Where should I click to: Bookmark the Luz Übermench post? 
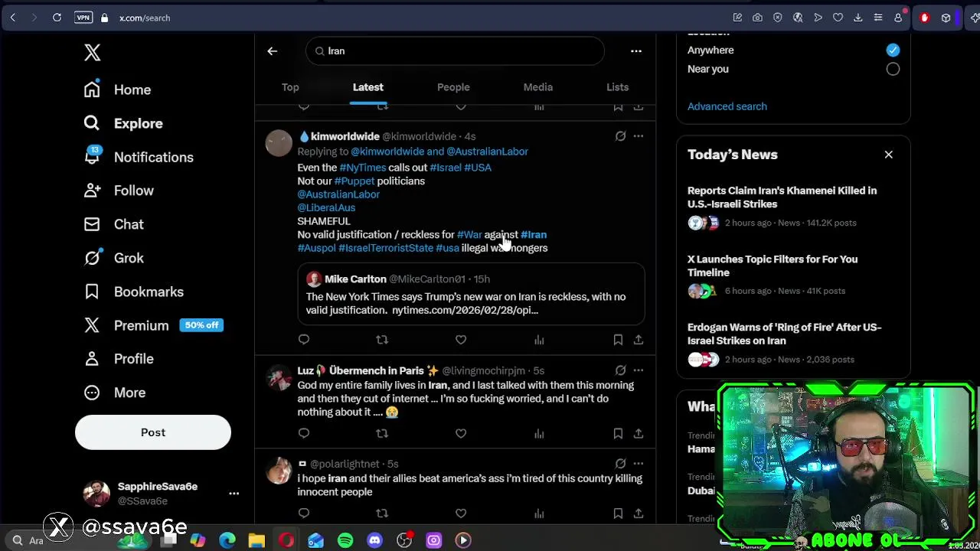coord(618,433)
